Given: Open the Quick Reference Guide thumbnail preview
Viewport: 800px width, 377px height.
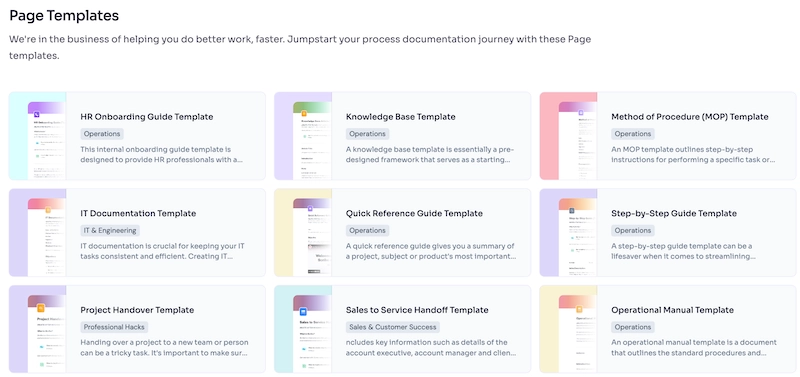Looking at the screenshot, I should [303, 233].
